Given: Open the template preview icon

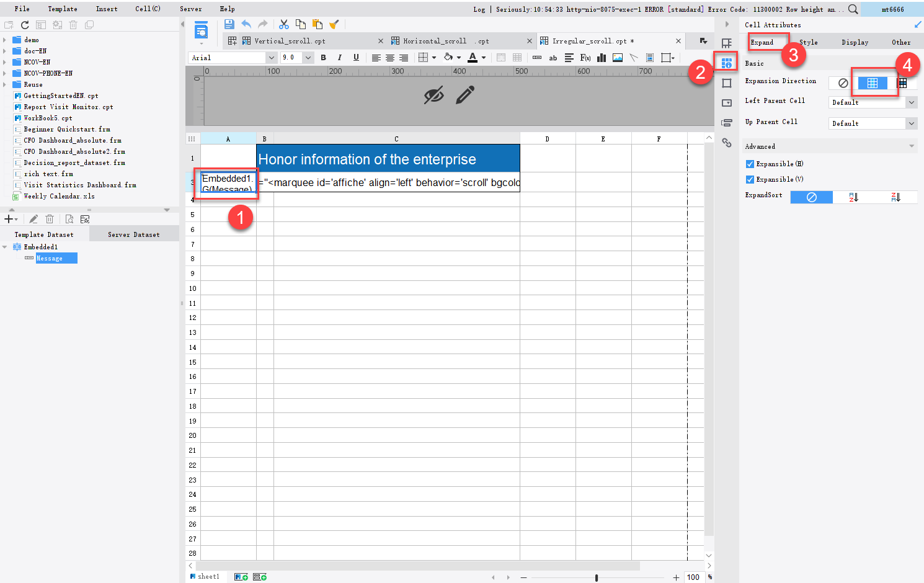Looking at the screenshot, I should click(201, 30).
